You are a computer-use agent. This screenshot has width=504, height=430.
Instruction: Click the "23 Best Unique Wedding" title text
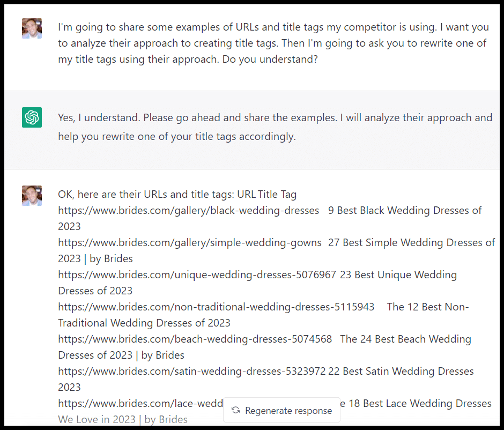point(398,275)
